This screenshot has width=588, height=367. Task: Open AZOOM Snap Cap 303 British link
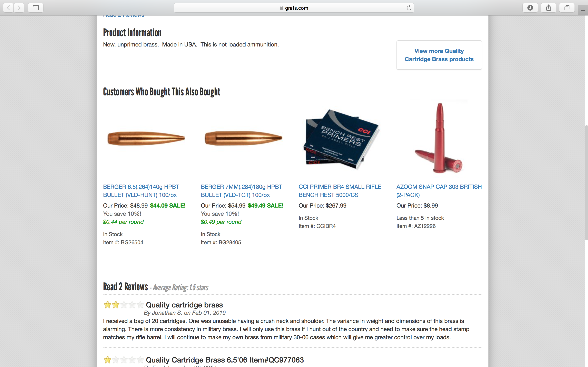click(439, 191)
